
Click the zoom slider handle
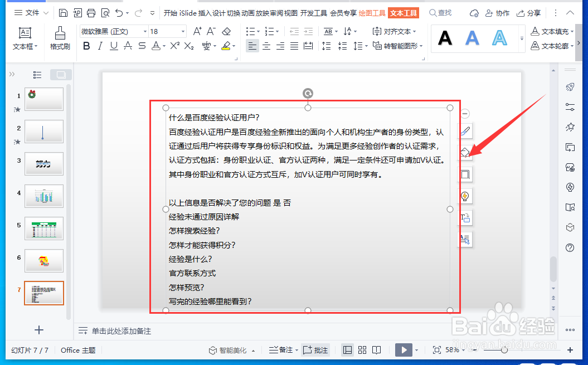point(504,350)
